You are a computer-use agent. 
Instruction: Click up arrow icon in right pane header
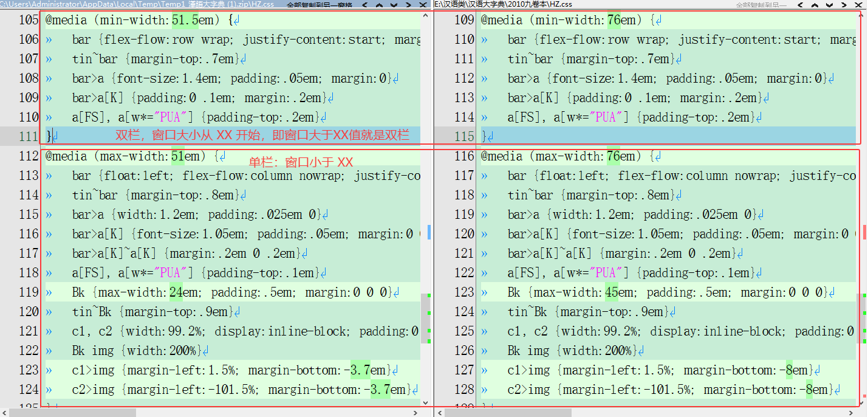815,5
